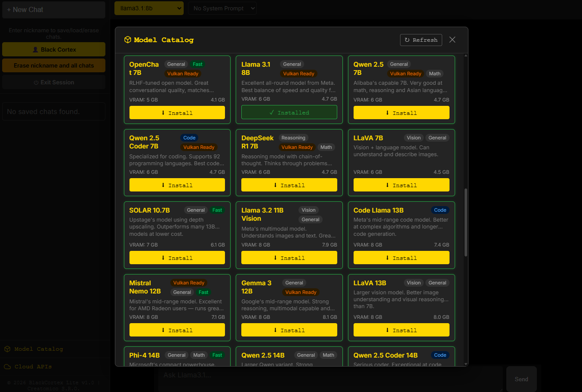Click the Fast tag on OpenChat 7B
582x392 pixels.
click(x=197, y=64)
